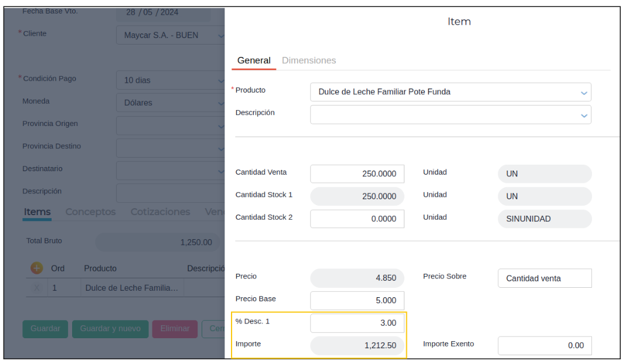Click the Cantidad Venta input field
Screen dimensions: 626x364
coord(357,174)
